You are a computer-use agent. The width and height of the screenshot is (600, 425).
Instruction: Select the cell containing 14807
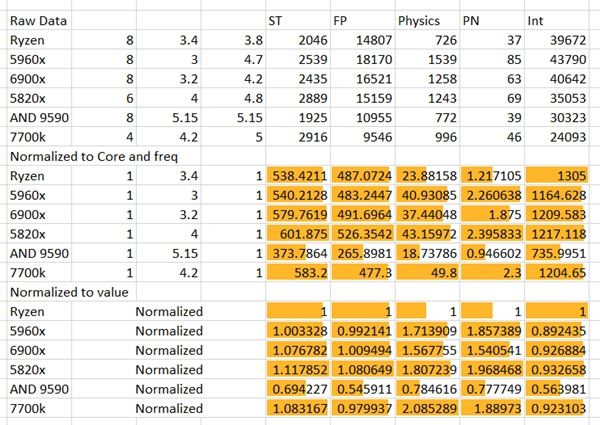[x=362, y=40]
